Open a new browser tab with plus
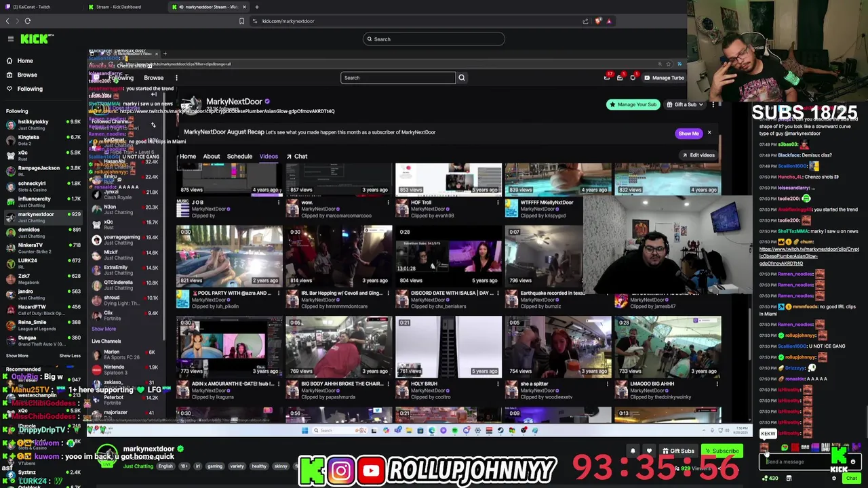 (256, 7)
